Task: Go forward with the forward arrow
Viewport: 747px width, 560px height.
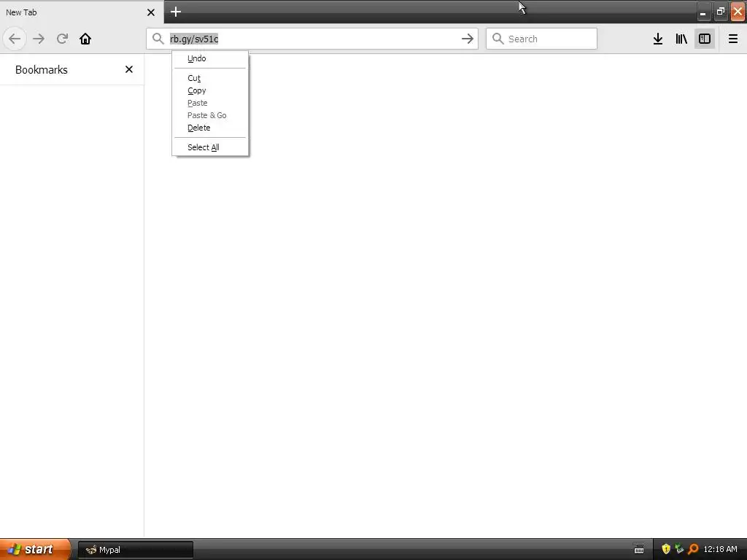Action: [x=39, y=39]
